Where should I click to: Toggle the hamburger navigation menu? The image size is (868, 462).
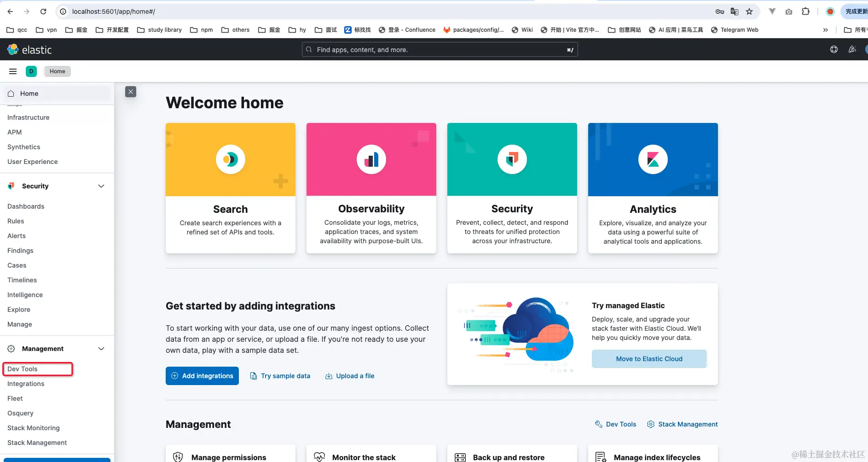(x=13, y=71)
